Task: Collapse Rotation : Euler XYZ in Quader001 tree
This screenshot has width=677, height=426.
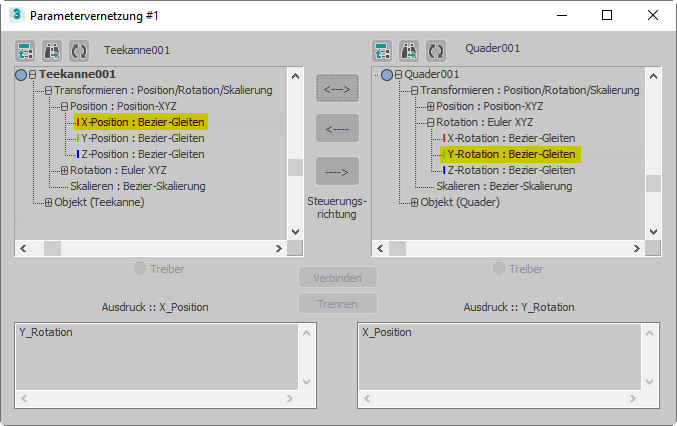Action: point(430,122)
